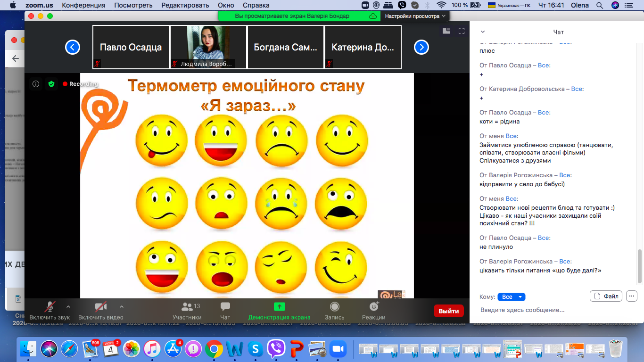The image size is (644, 362).
Task: Click the Chat icon in toolbar
Action: tap(225, 307)
